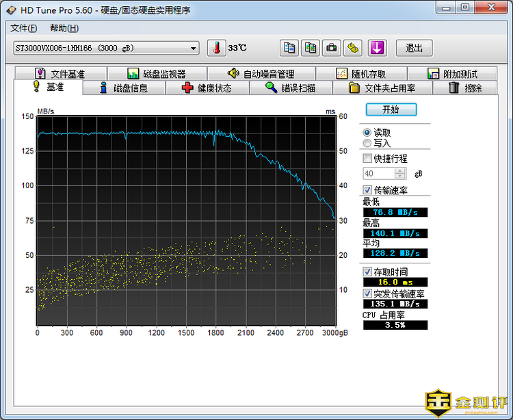Open the options wrench icon
The height and width of the screenshot is (420, 513).
tap(352, 48)
